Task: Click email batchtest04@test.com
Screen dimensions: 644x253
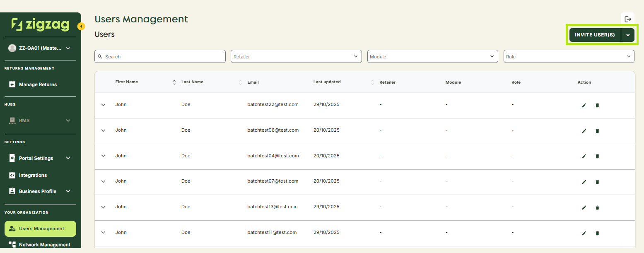Action: (273, 156)
